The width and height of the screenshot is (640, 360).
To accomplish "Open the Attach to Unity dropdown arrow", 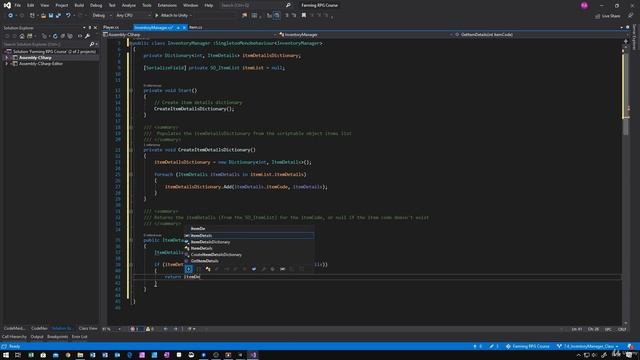I will coord(191,16).
